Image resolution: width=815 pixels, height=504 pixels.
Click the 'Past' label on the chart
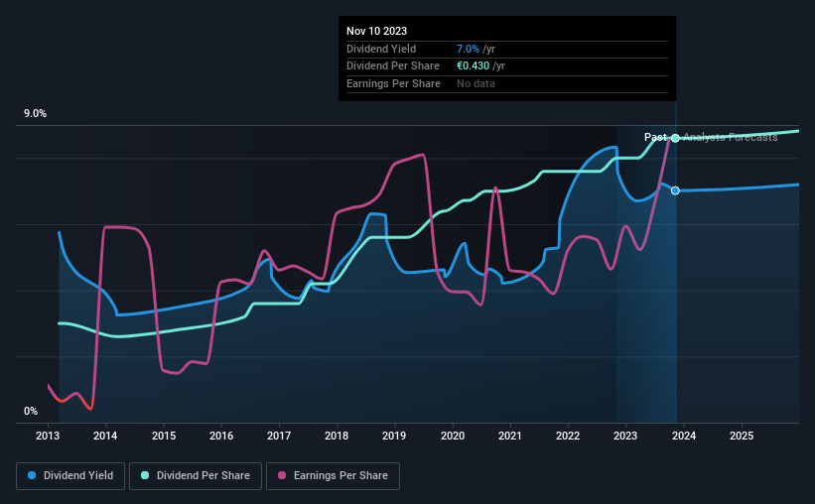tap(655, 137)
